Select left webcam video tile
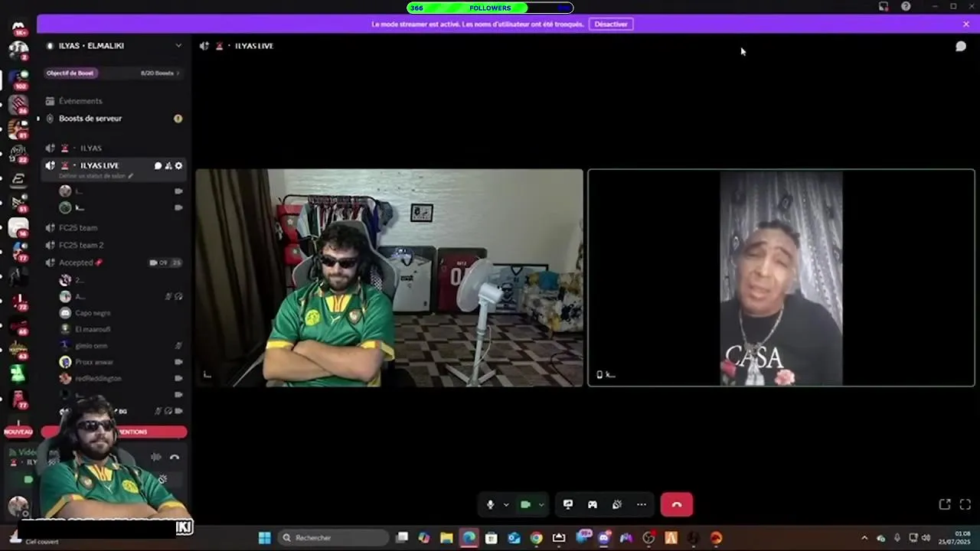980x551 pixels. [x=389, y=278]
